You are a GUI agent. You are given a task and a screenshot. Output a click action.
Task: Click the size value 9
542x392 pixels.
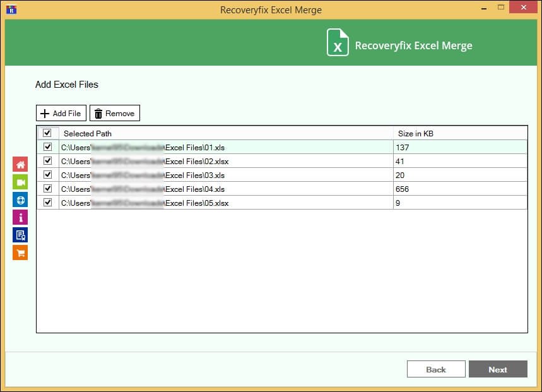(398, 203)
